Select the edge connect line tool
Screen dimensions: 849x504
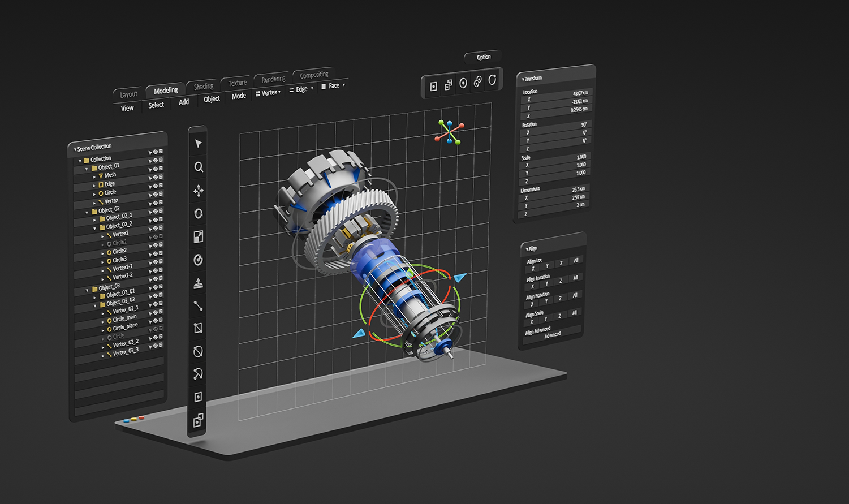coord(198,306)
